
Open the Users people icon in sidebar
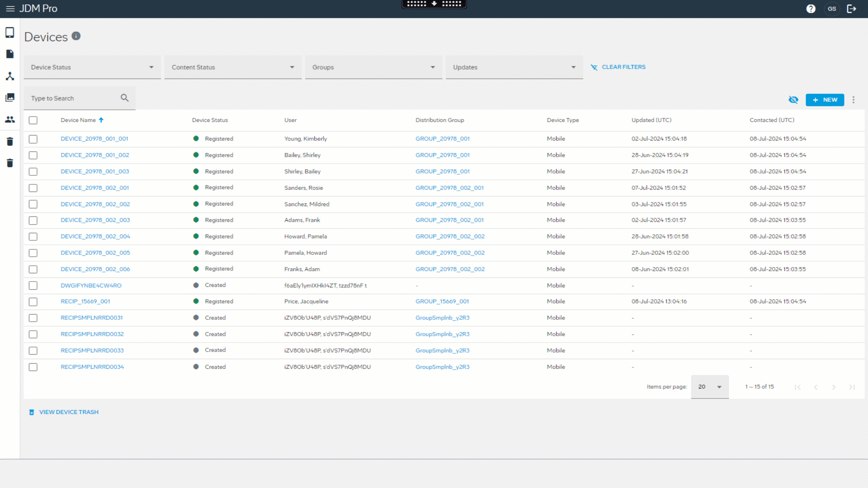click(x=10, y=119)
